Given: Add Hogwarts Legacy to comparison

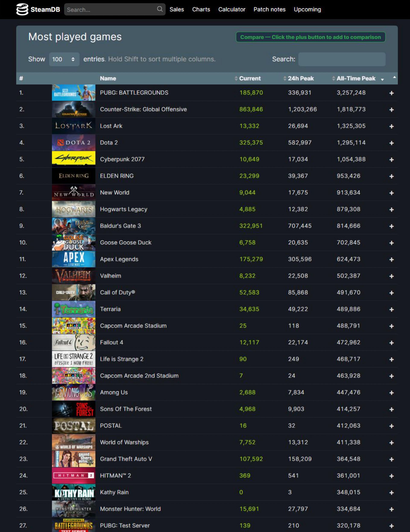Looking at the screenshot, I should (x=391, y=209).
